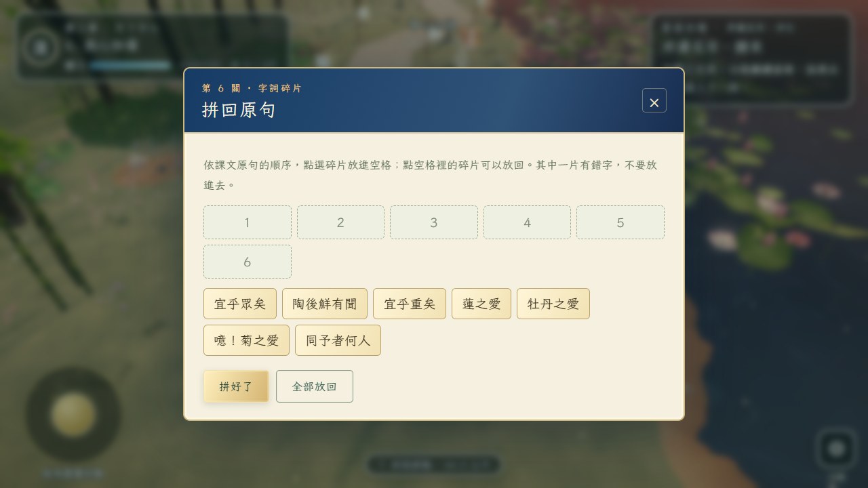Pick the 宜乎眾矣 fragment
The height and width of the screenshot is (488, 868).
240,304
